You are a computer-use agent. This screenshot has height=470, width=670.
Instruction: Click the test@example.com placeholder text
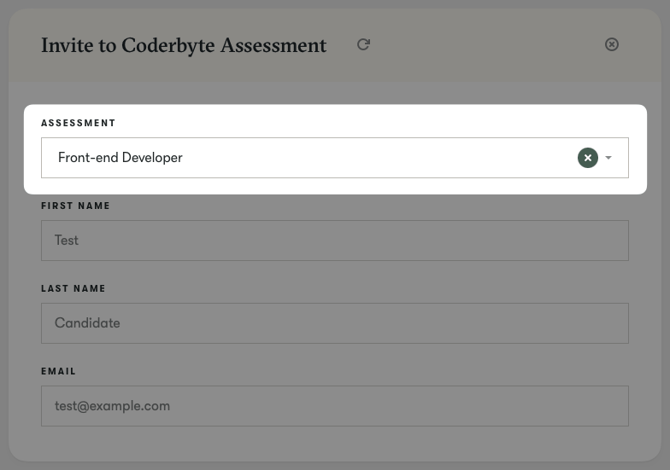(112, 406)
